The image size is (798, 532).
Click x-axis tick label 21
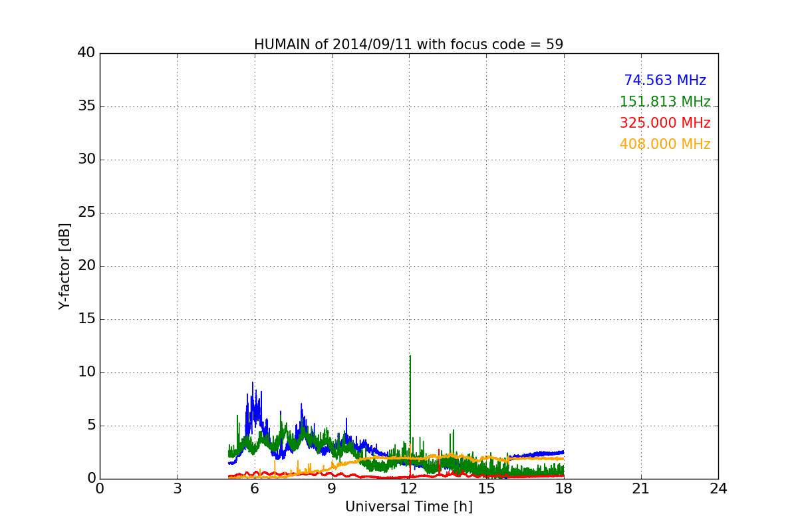pos(641,489)
